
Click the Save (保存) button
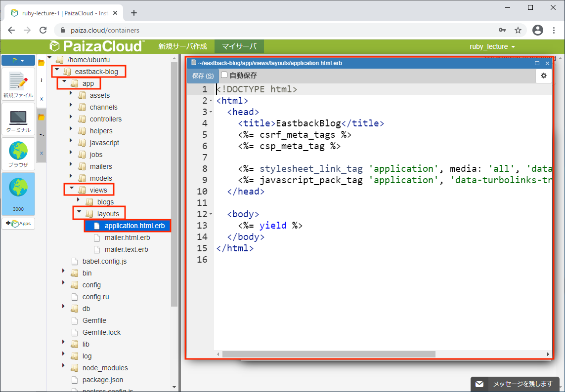point(203,76)
